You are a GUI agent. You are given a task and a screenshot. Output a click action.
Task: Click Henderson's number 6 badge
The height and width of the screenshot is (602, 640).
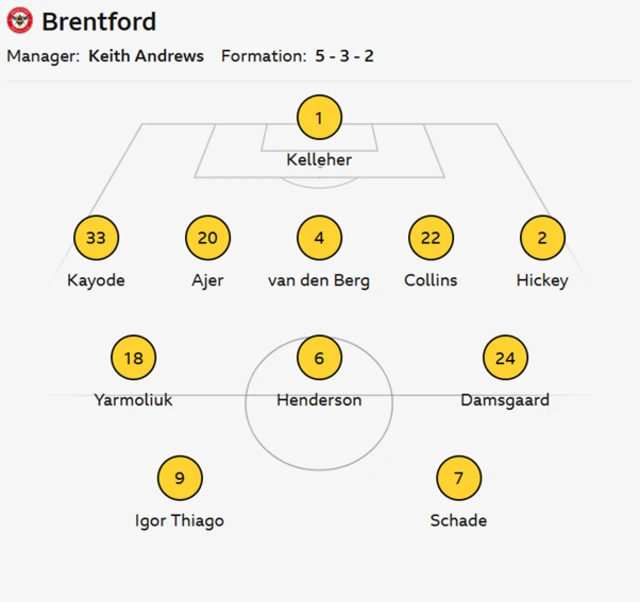click(319, 358)
